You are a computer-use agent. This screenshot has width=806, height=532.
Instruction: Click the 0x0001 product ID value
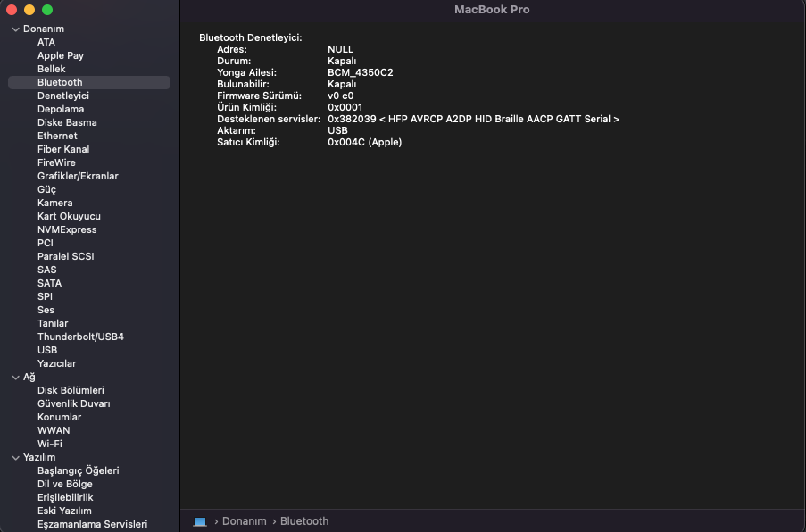(x=345, y=107)
